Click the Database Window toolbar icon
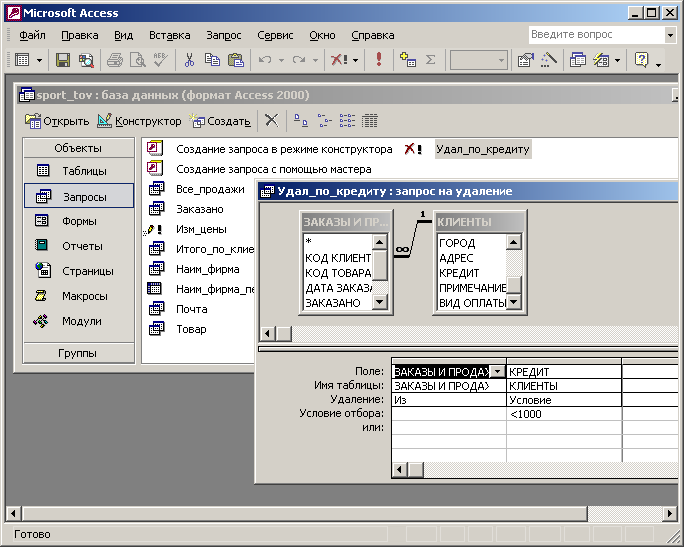This screenshot has width=684, height=547. 578,60
